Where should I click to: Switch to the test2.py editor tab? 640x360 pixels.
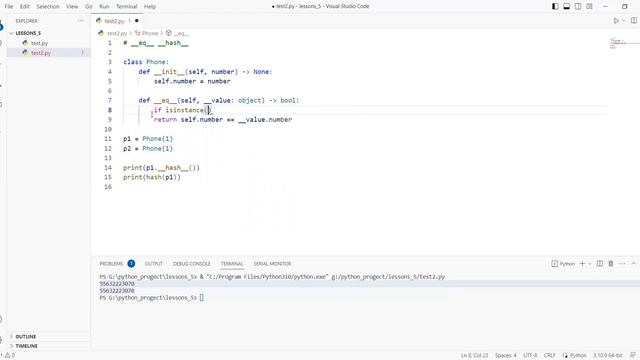point(114,21)
